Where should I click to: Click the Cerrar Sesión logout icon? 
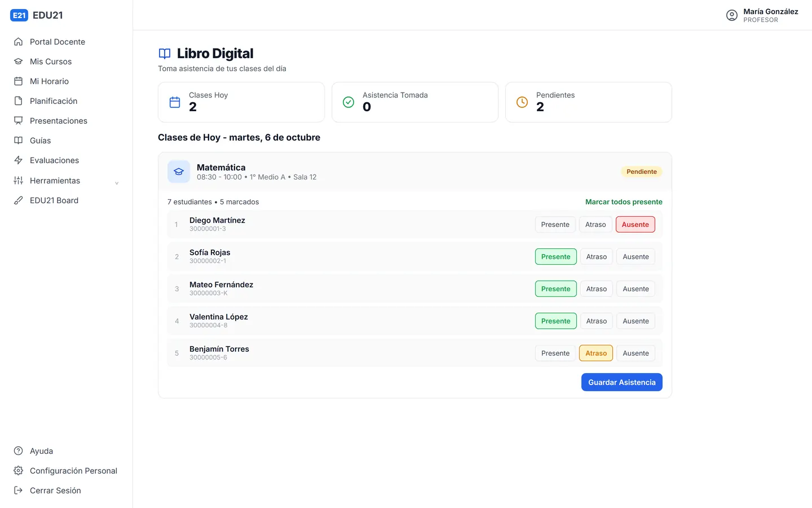point(19,491)
